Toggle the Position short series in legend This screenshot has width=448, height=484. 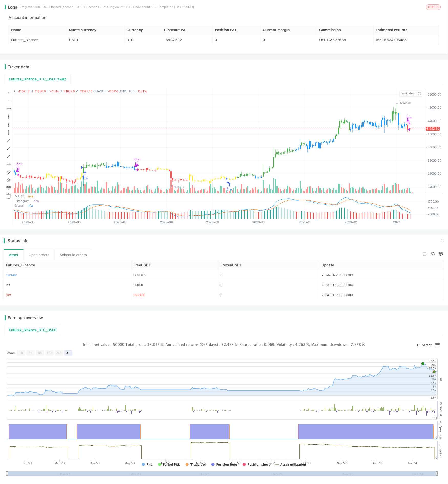click(x=256, y=464)
